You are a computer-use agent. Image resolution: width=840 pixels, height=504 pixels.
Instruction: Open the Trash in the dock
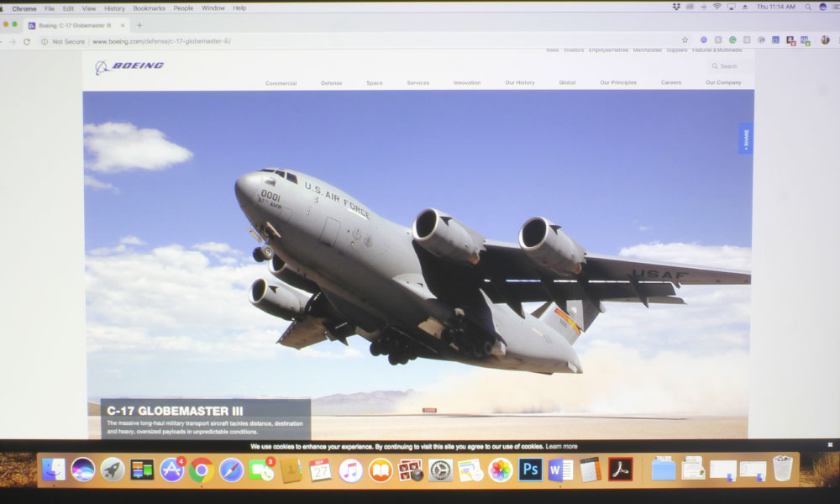tap(783, 468)
